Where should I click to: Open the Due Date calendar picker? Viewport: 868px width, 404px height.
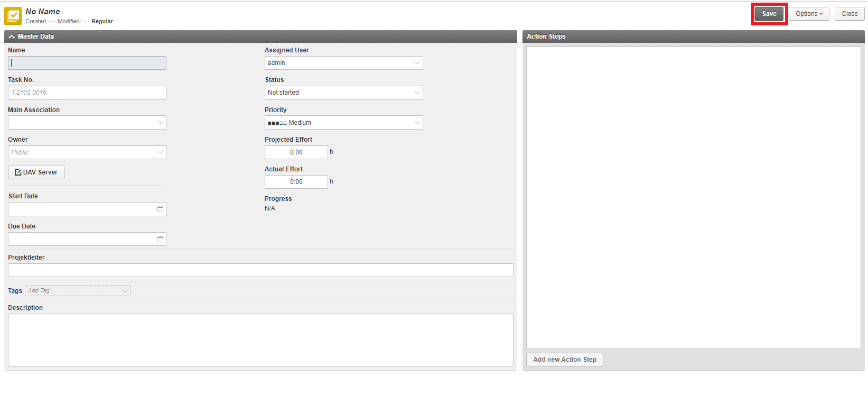click(x=160, y=240)
